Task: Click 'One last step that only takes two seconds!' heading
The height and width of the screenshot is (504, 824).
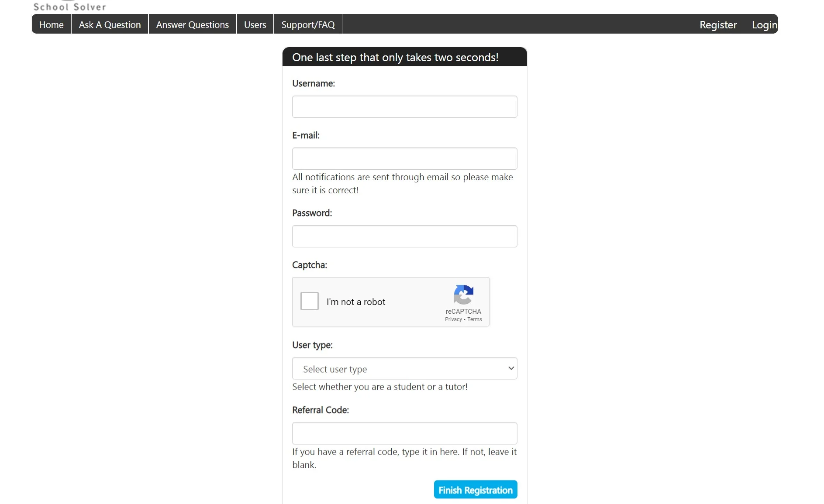Action: (395, 57)
